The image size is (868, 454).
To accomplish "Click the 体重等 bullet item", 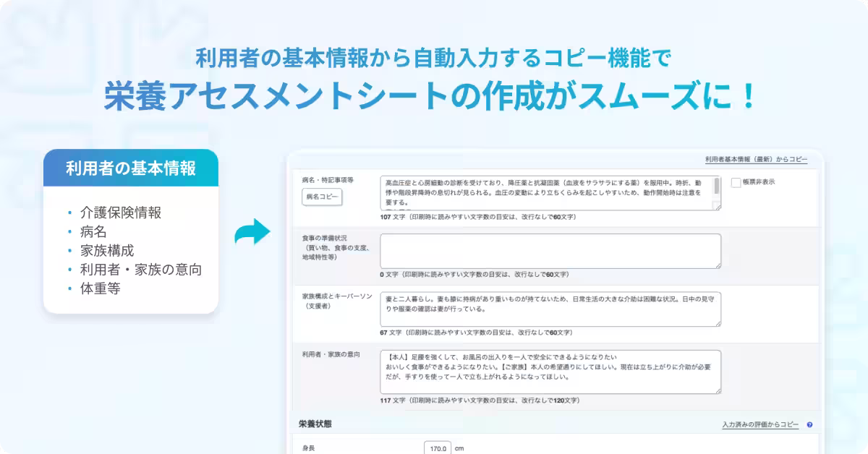I will 100,288.
